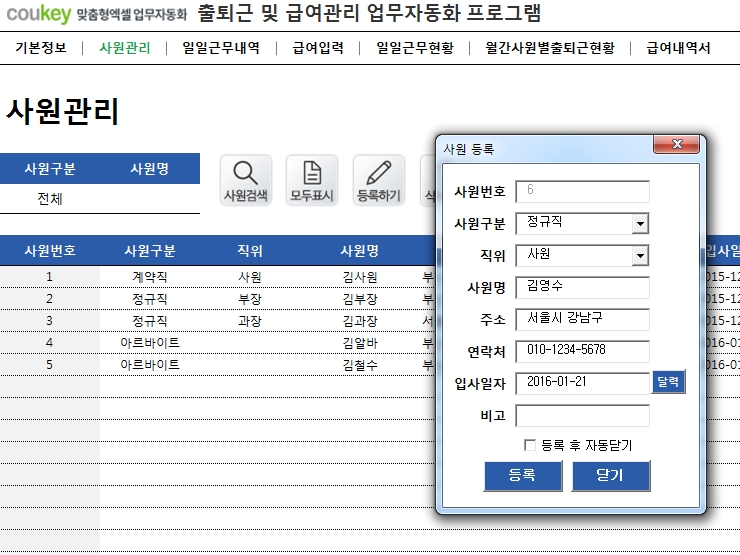Enable the 등록 후 자동닫기 checkbox
This screenshot has height=555, width=740.
pos(530,445)
